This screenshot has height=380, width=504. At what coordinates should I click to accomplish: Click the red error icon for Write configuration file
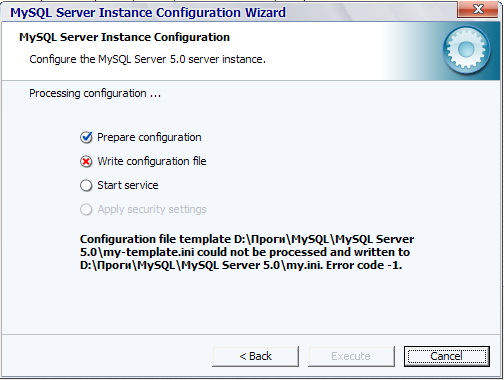pos(86,162)
